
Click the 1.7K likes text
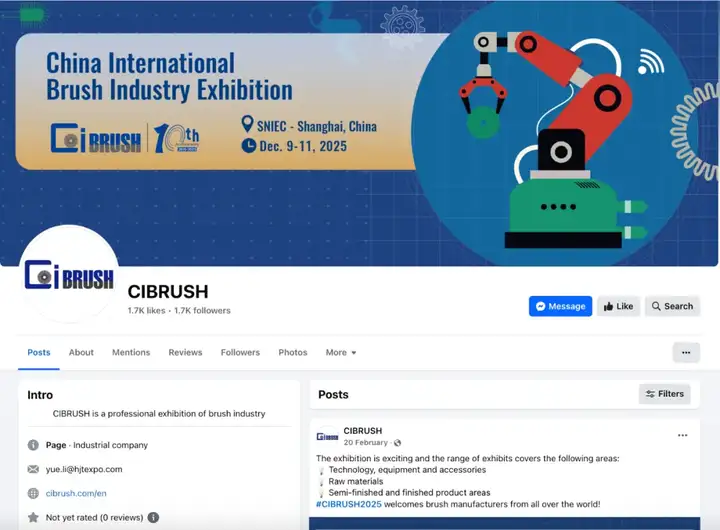146,310
